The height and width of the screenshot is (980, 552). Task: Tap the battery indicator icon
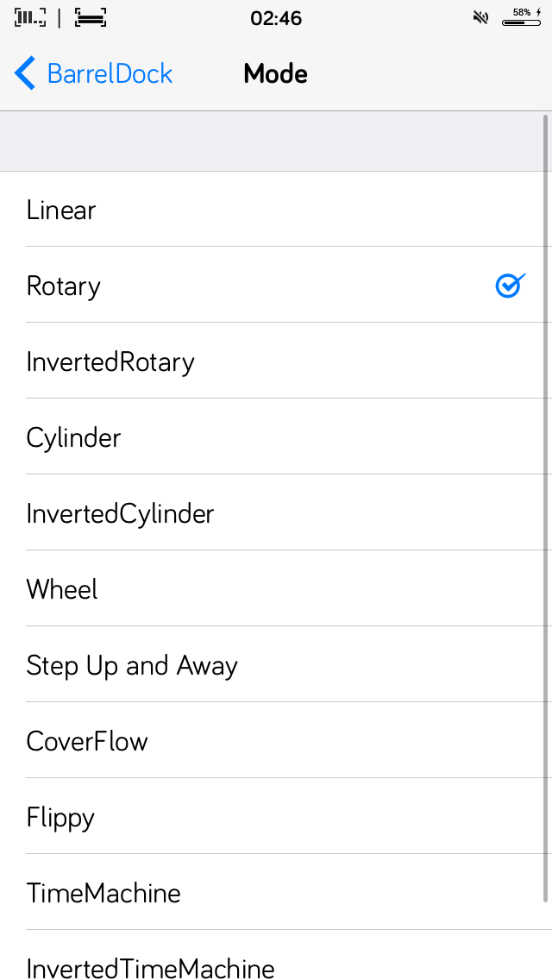coord(522,18)
